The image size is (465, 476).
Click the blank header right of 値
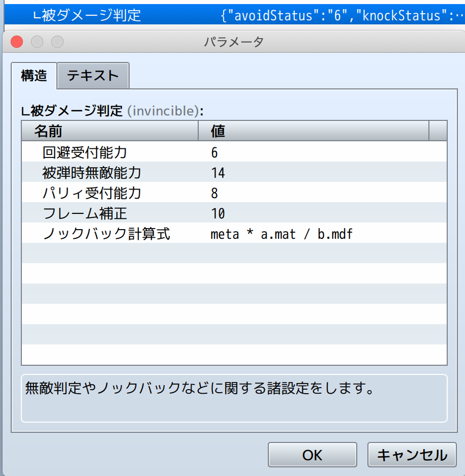[x=438, y=132]
